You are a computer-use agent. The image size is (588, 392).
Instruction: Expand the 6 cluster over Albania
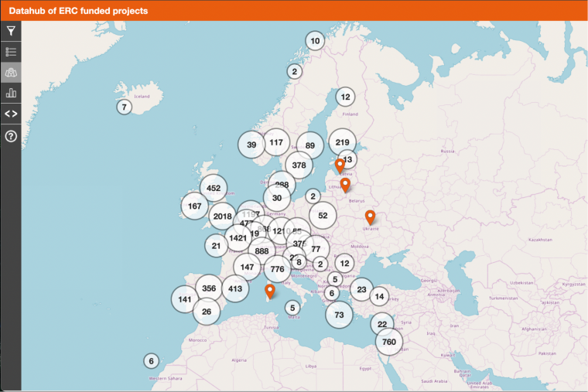coord(332,293)
